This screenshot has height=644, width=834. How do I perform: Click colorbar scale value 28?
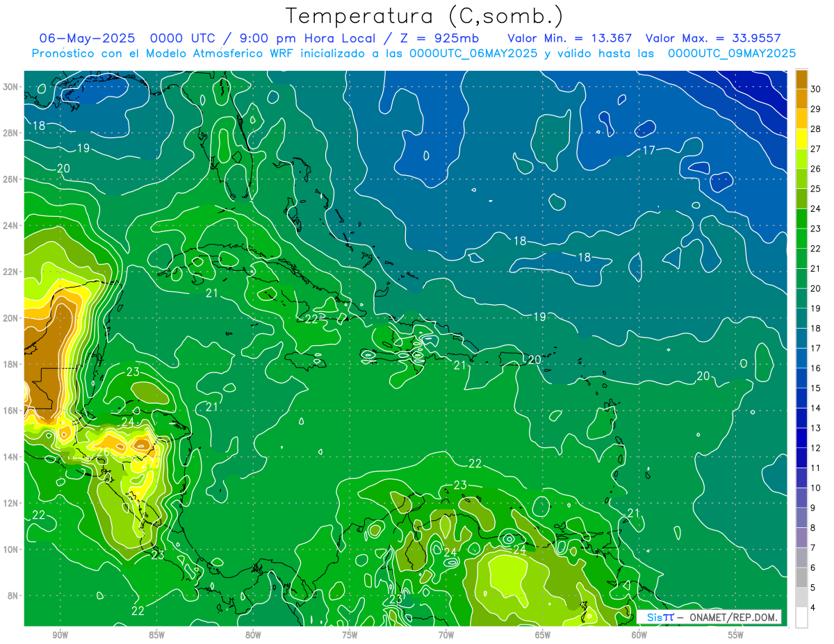816,129
